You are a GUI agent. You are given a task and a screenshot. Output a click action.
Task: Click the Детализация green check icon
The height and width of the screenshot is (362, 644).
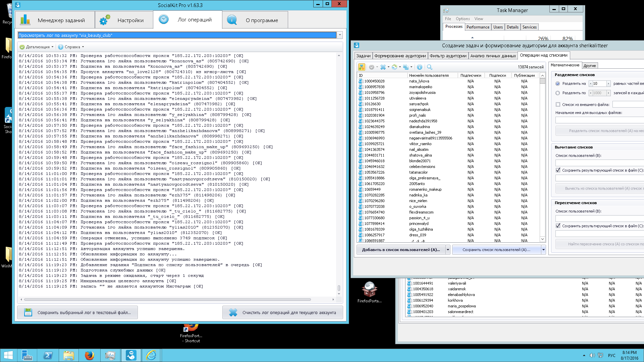tap(22, 47)
